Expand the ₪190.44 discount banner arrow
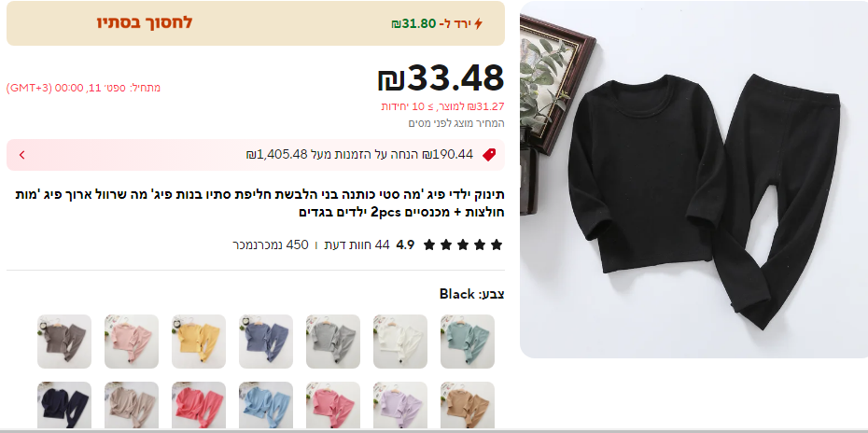This screenshot has height=433, width=868. pos(22,155)
